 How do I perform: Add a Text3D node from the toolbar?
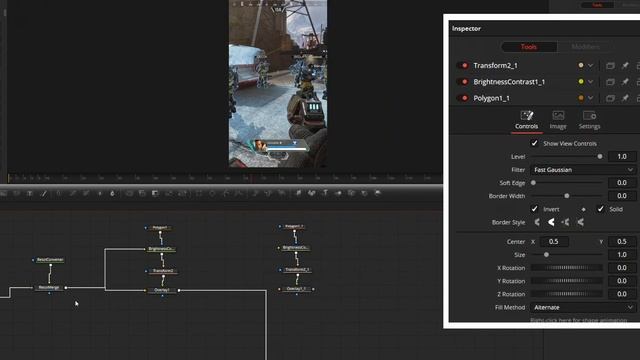[325, 193]
